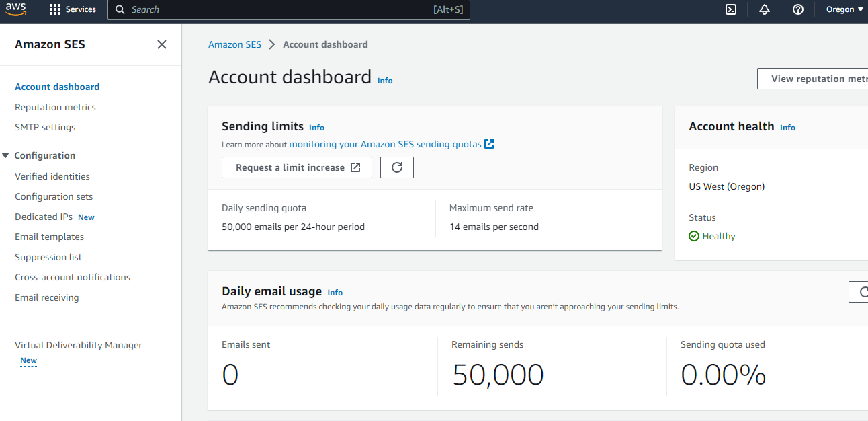The height and width of the screenshot is (421, 868).
Task: Select the 50,000 emails per 24-hour period text
Action: [293, 227]
